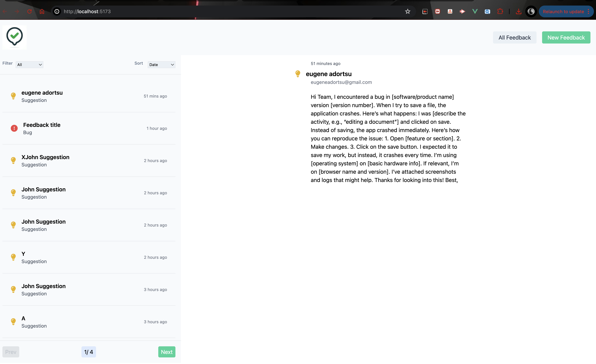Open the extensions puzzle icon
Image resolution: width=596 pixels, height=364 pixels.
[500, 11]
